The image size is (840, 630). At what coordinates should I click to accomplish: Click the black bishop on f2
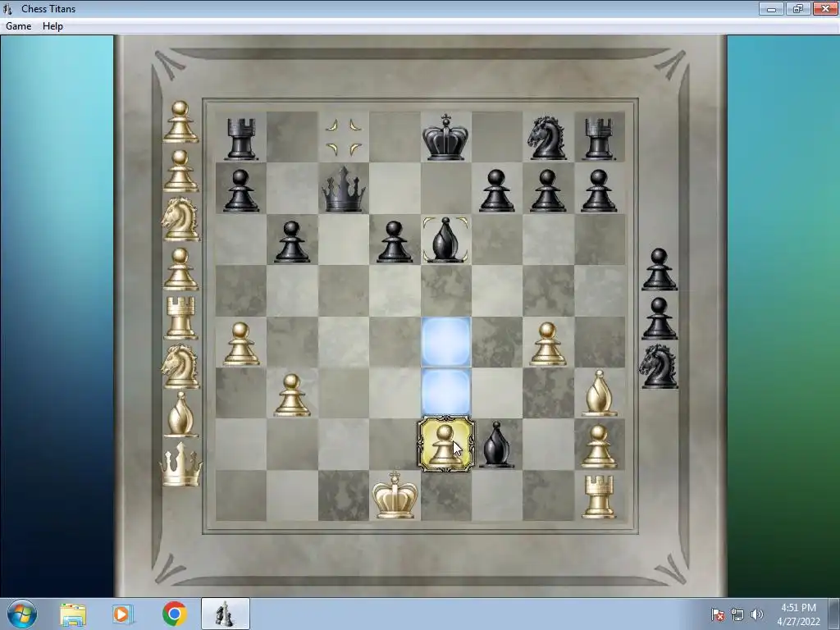496,444
